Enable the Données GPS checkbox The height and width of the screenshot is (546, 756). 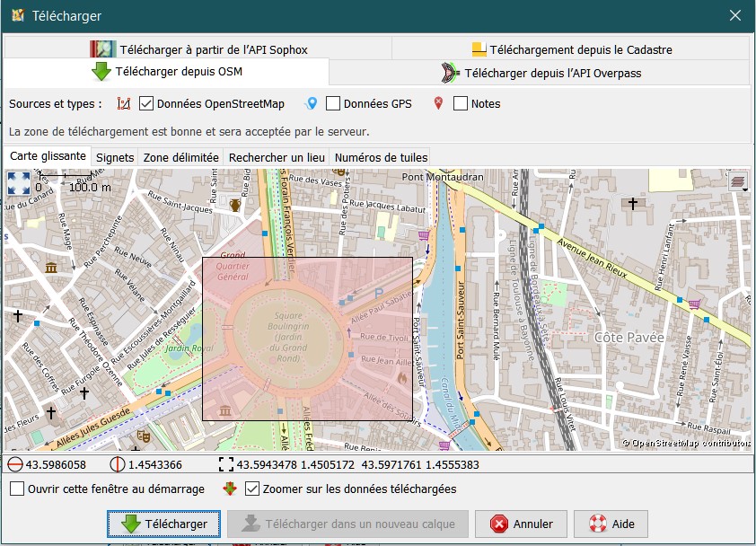tap(333, 103)
